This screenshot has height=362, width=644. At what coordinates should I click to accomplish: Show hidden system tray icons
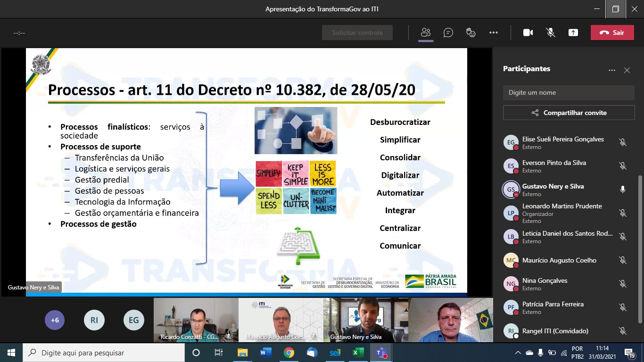pyautogui.click(x=518, y=353)
